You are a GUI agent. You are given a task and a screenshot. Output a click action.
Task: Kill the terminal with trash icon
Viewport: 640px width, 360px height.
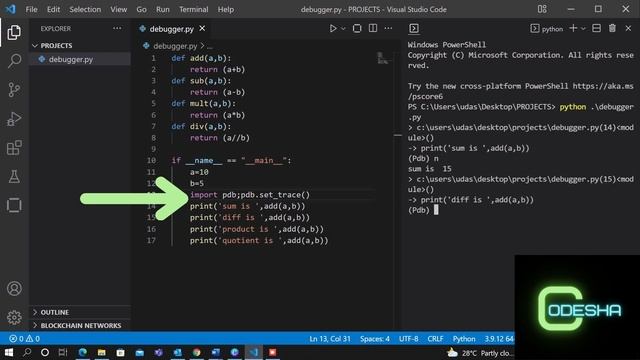coord(612,28)
